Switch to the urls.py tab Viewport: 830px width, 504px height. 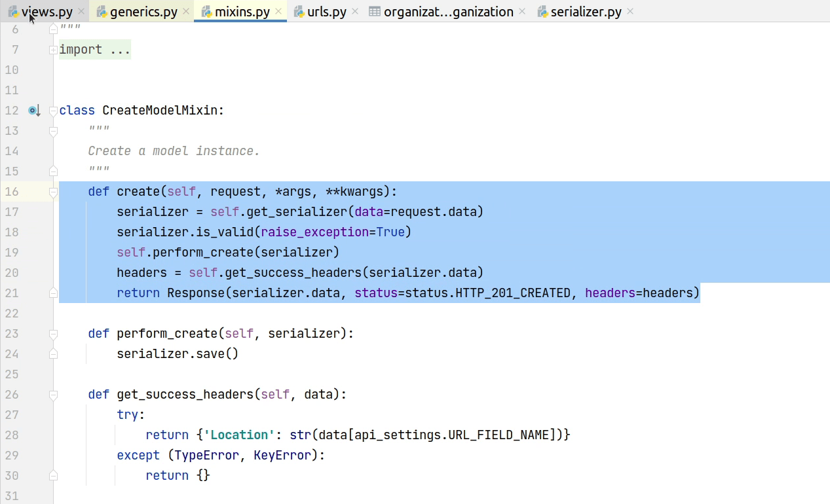(326, 12)
